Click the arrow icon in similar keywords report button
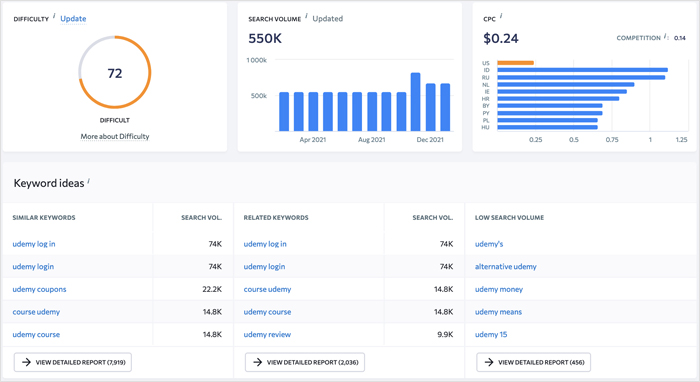Image resolution: width=700 pixels, height=382 pixels. coord(26,362)
